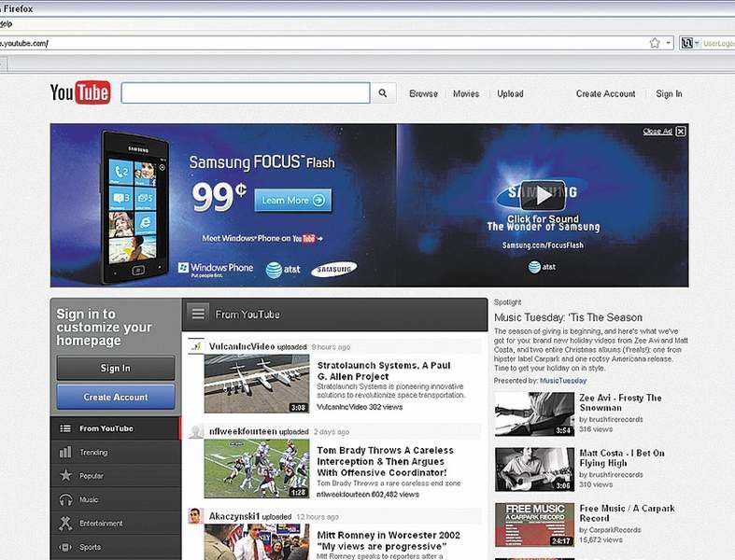Click the Entertainment sidebar icon
Viewport: 735px width, 560px height.
(x=65, y=523)
